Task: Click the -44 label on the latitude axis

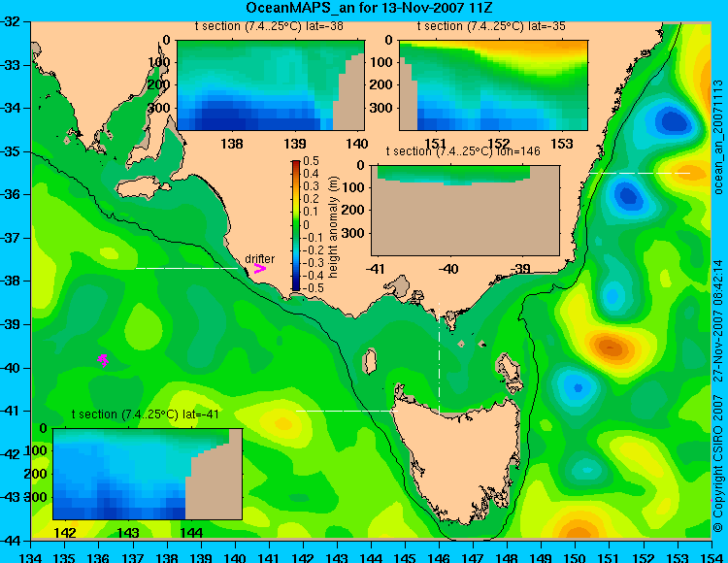Action: (x=11, y=541)
